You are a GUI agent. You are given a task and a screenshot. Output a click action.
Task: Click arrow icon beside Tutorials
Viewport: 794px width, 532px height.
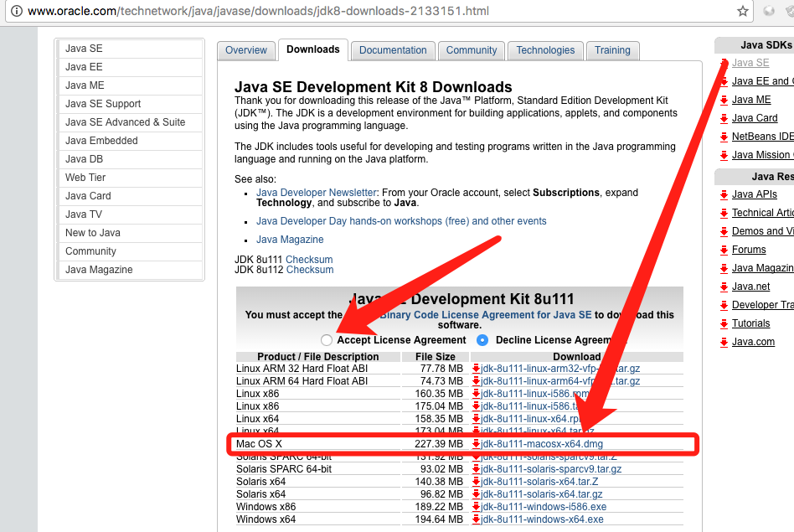click(x=724, y=323)
